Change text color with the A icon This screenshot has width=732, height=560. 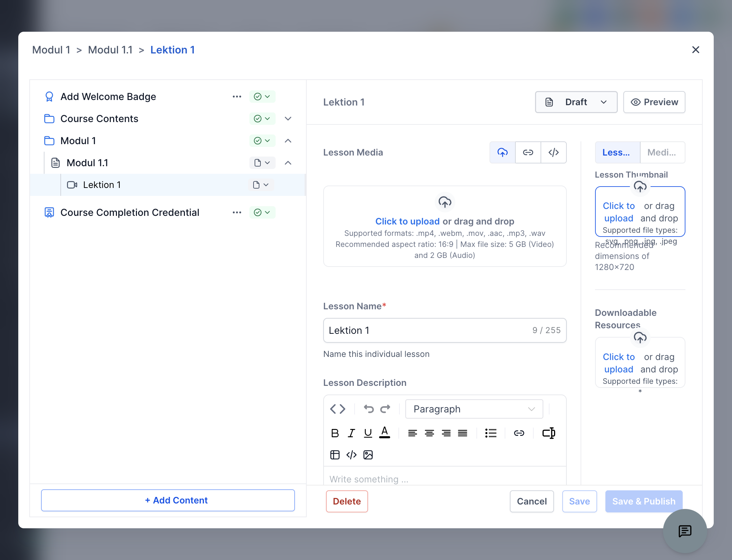(384, 432)
